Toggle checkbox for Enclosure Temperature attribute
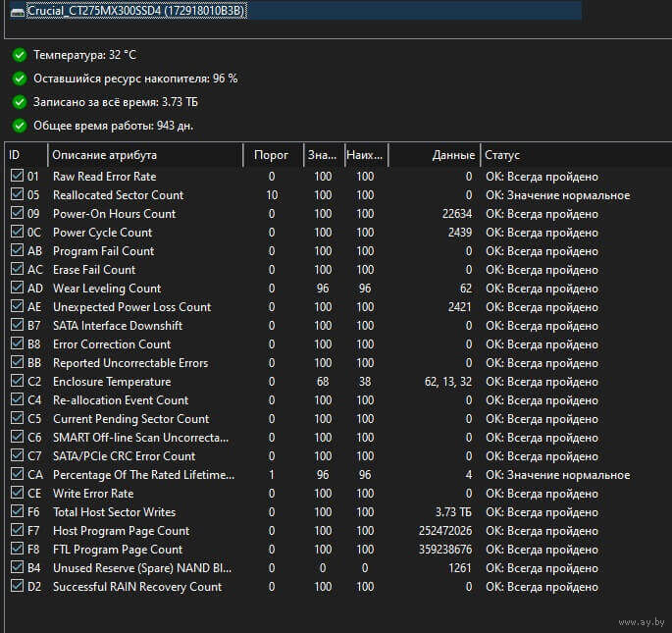 [x=16, y=382]
